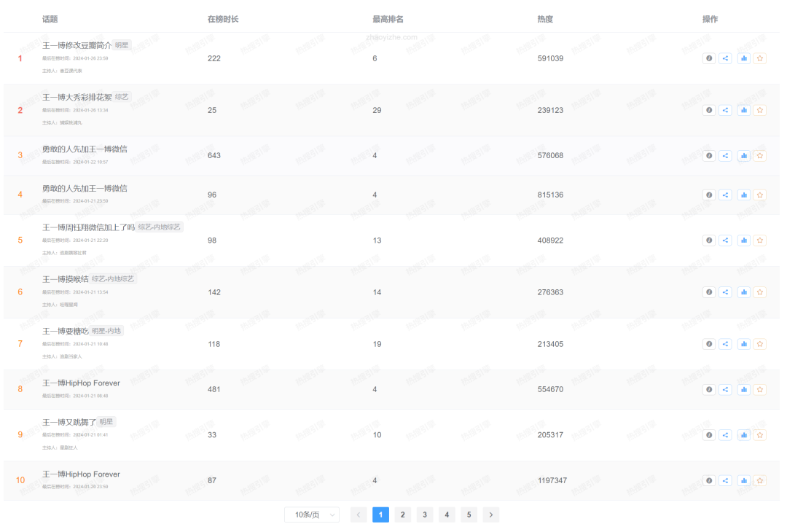The width and height of the screenshot is (787, 532).
Task: Click info icon in row number 8
Action: pyautogui.click(x=709, y=389)
